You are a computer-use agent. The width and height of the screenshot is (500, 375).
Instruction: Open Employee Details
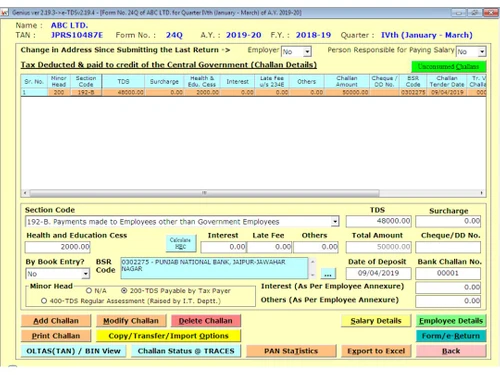click(x=451, y=321)
